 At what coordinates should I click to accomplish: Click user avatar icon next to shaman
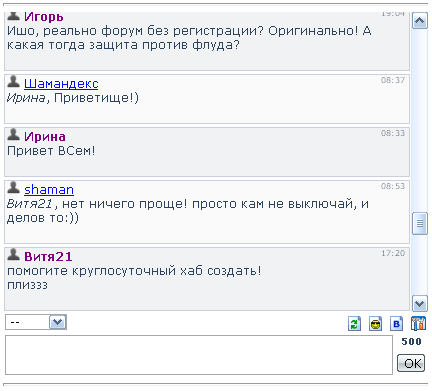point(13,187)
